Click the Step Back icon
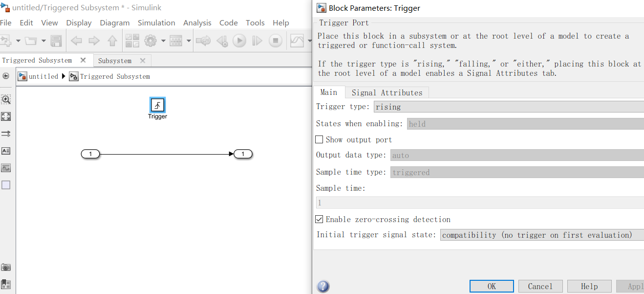 [222, 41]
